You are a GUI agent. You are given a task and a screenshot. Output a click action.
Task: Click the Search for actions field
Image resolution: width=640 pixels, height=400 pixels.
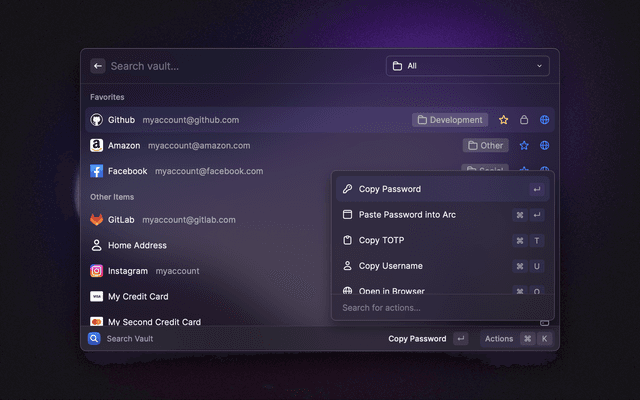(x=440, y=308)
